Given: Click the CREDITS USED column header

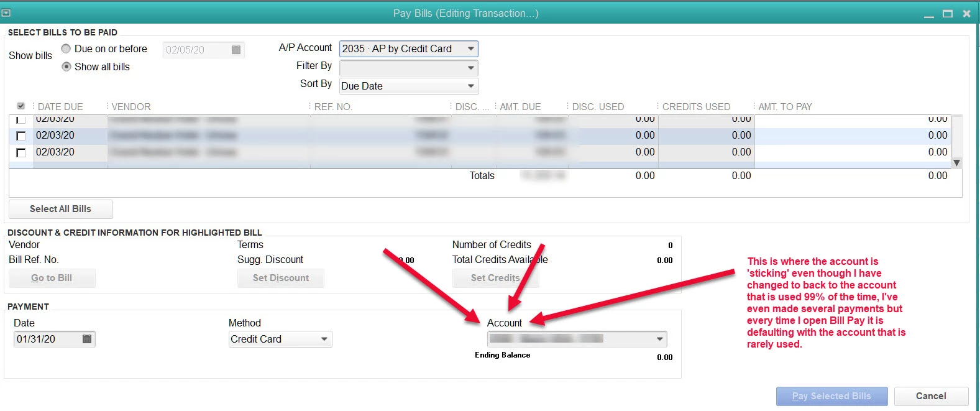Looking at the screenshot, I should pos(696,107).
